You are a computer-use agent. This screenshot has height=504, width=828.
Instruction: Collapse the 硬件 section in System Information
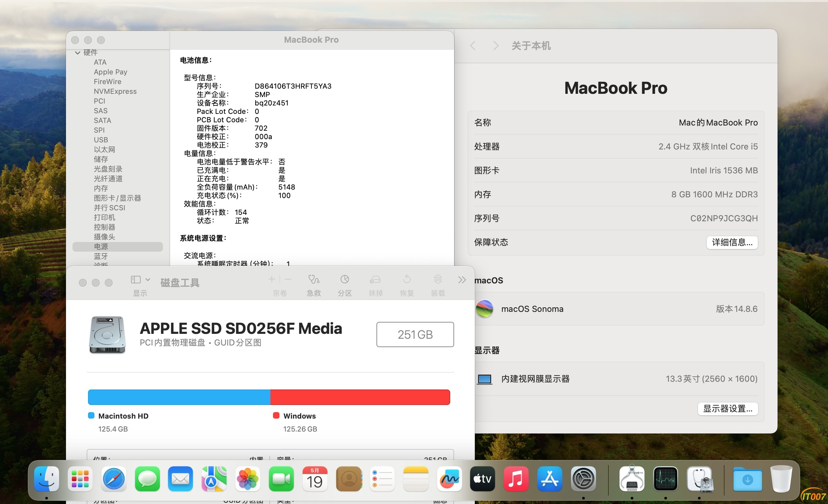(78, 53)
